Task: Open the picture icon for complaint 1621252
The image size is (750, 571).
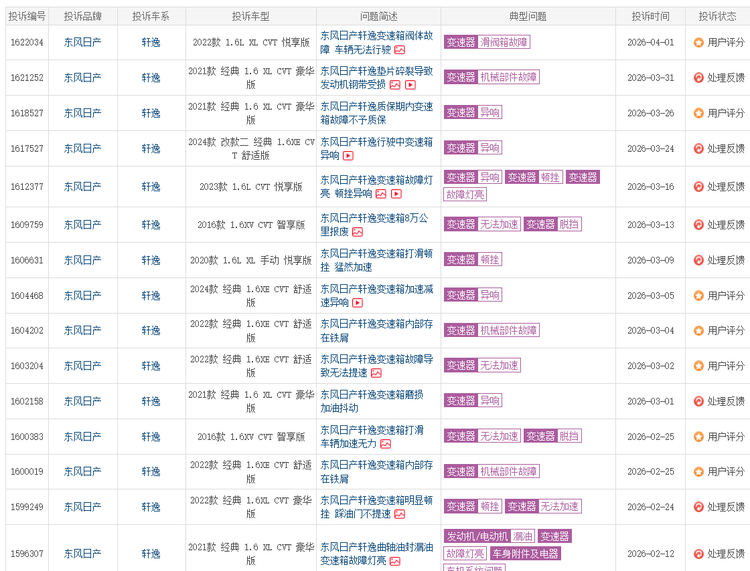Action: (395, 85)
